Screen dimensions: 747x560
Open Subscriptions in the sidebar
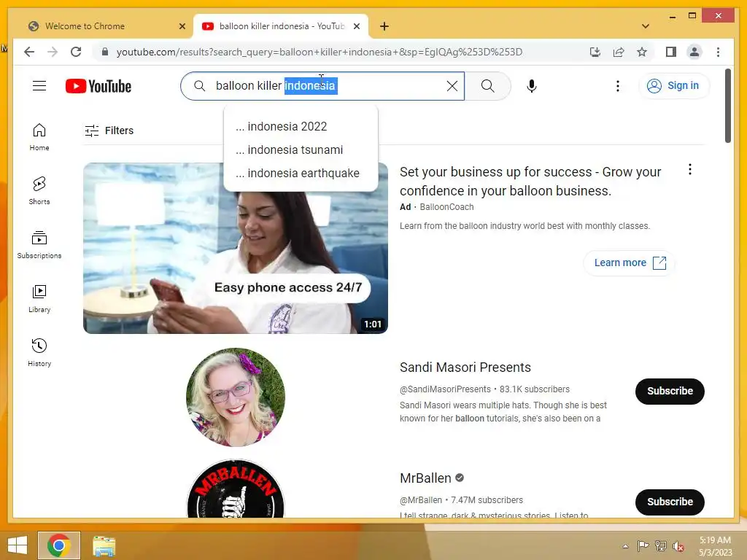tap(39, 245)
